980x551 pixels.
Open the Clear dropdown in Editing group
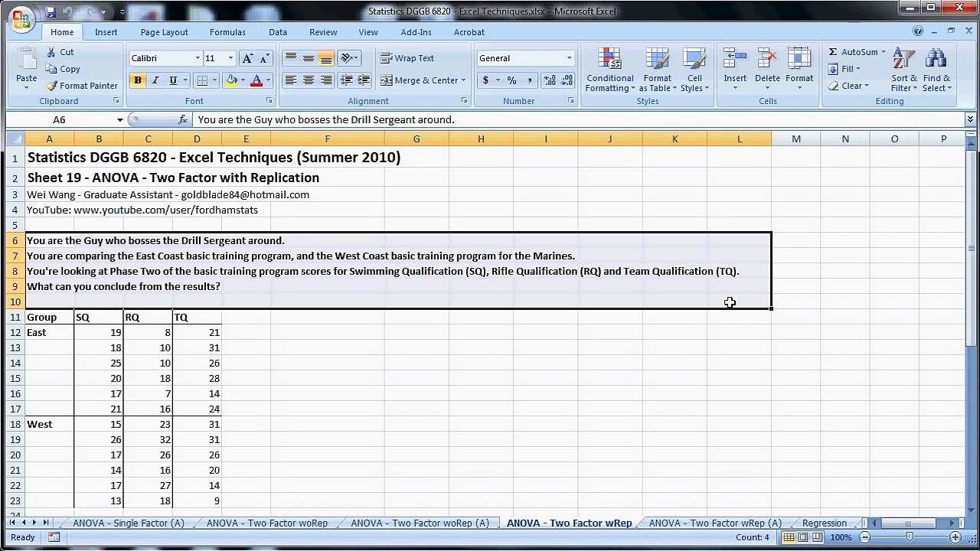pos(848,86)
